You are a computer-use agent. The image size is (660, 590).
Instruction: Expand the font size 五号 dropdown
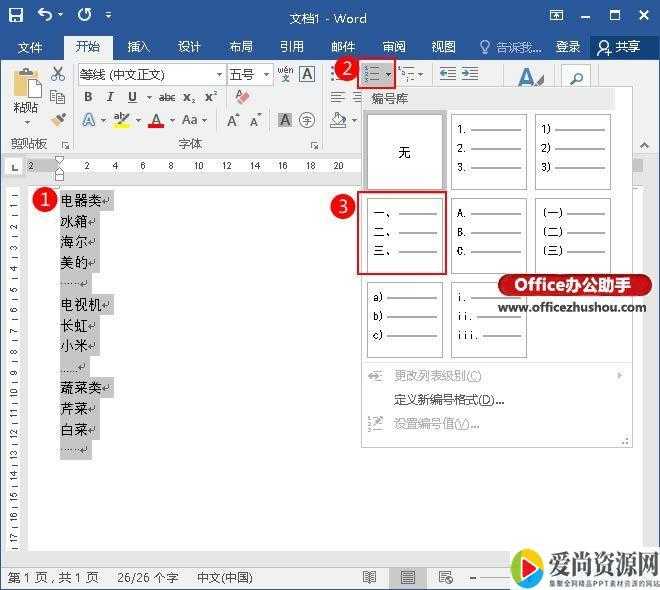[x=267, y=75]
